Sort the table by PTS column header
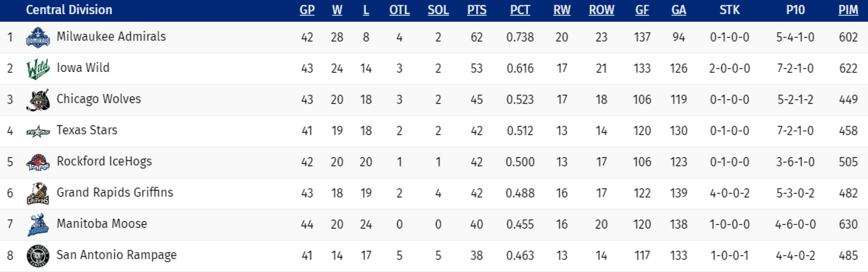 (477, 10)
